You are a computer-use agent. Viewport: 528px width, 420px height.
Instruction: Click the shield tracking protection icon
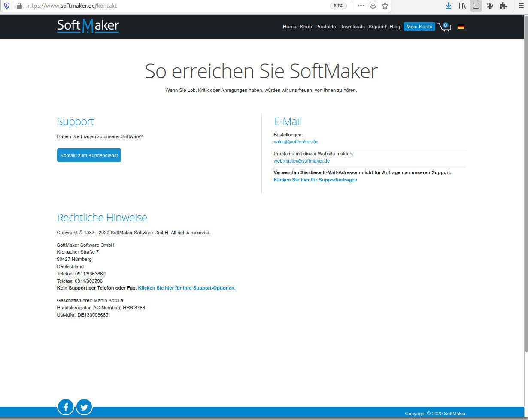point(7,6)
